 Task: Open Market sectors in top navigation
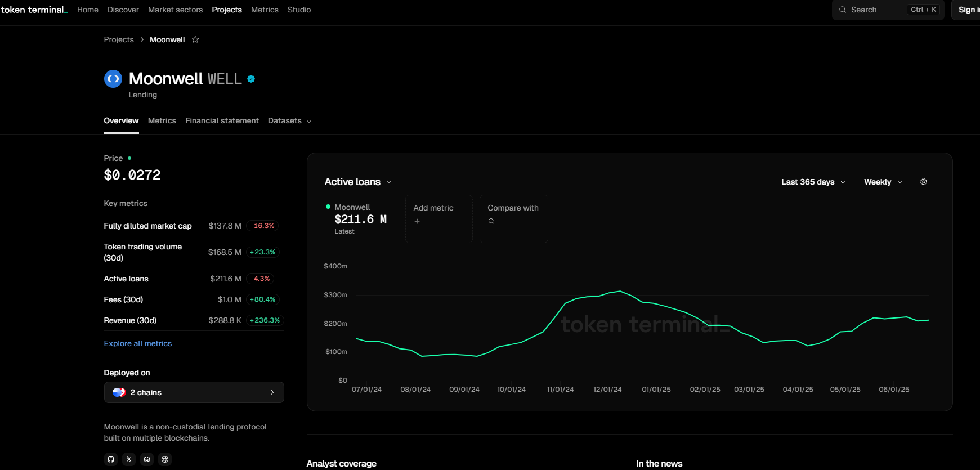point(175,10)
